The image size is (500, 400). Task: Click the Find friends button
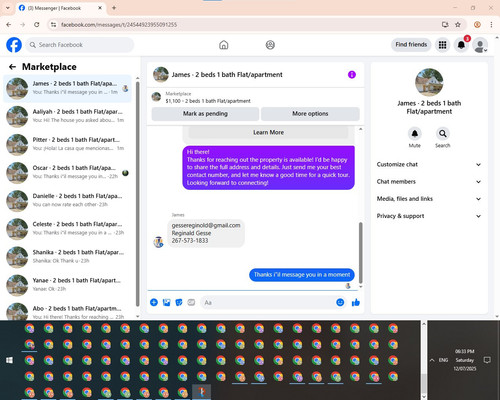[x=411, y=45]
